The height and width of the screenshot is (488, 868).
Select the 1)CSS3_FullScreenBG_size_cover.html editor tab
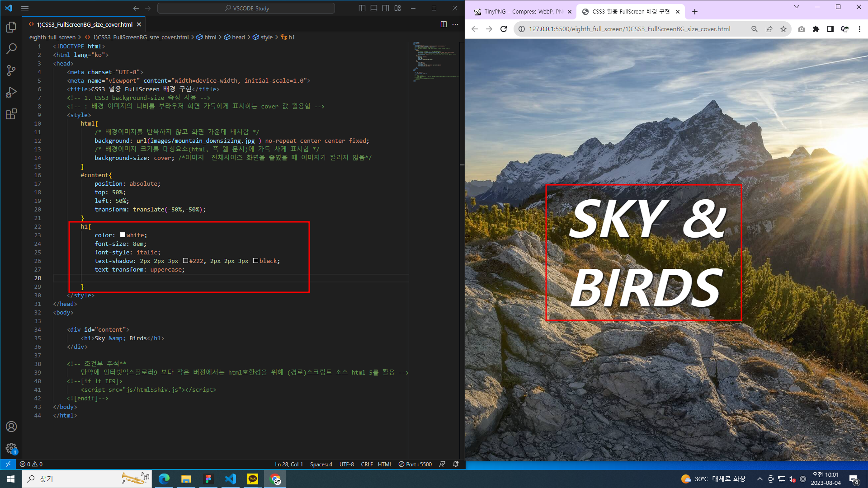(x=85, y=24)
